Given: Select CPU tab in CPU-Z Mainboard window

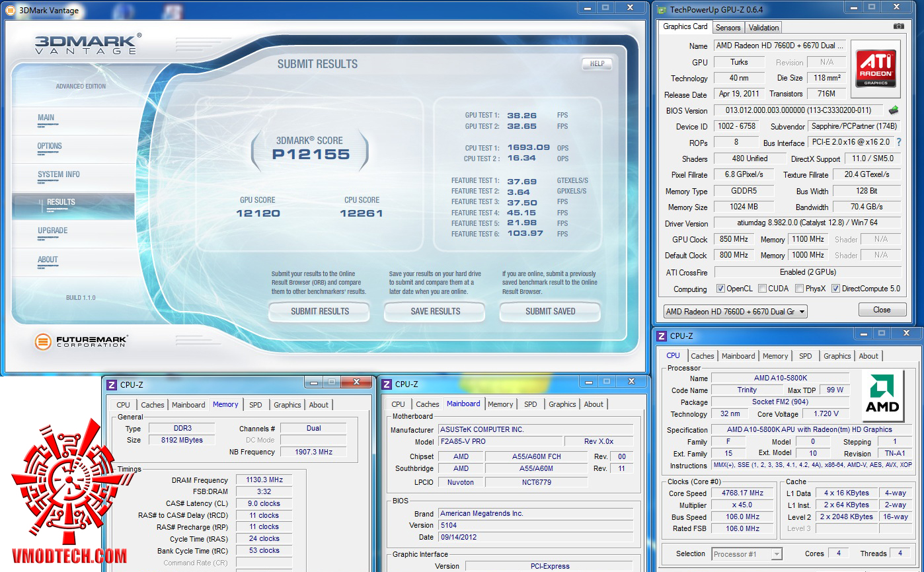Looking at the screenshot, I should [x=398, y=404].
